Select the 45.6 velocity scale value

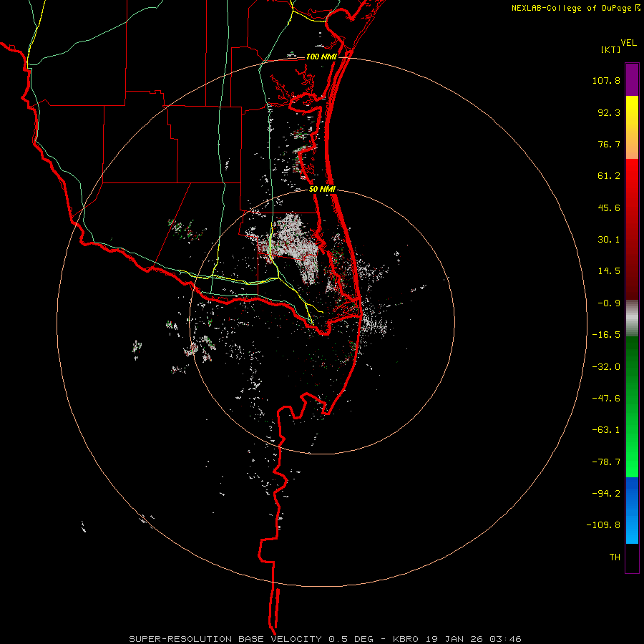pyautogui.click(x=609, y=208)
